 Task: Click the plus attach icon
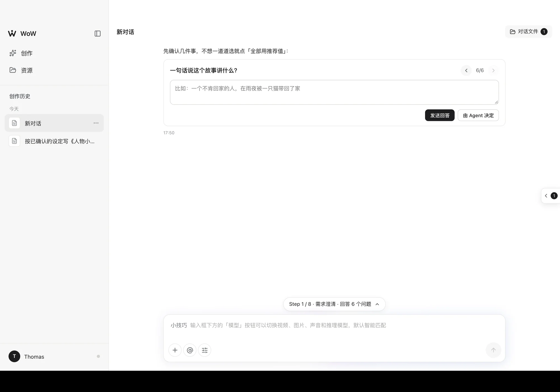[175, 350]
